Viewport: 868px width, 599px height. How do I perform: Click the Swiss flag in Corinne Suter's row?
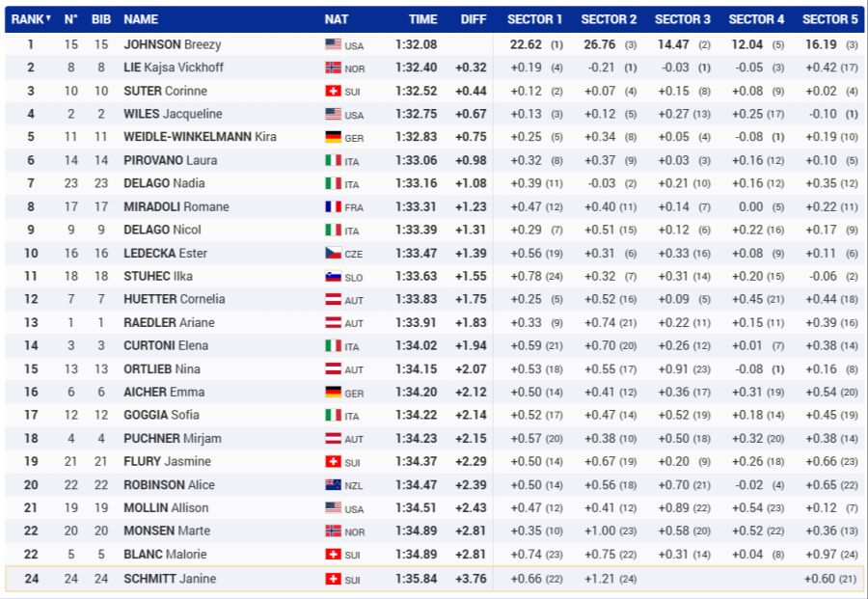point(334,91)
